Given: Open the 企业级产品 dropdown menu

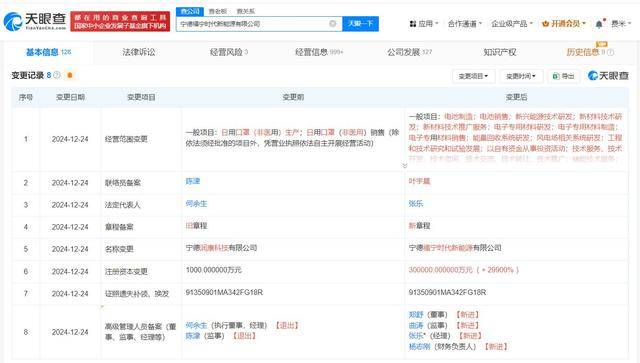Looking at the screenshot, I should (x=512, y=24).
